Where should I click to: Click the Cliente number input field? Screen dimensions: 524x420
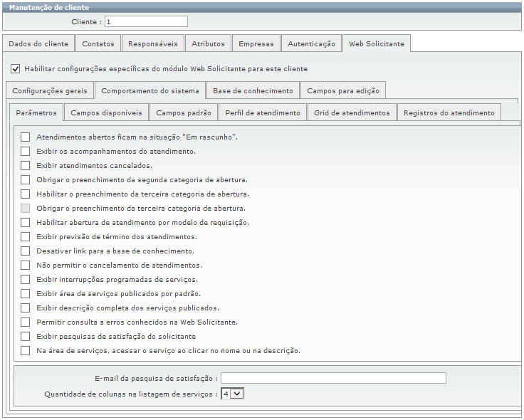pos(146,21)
